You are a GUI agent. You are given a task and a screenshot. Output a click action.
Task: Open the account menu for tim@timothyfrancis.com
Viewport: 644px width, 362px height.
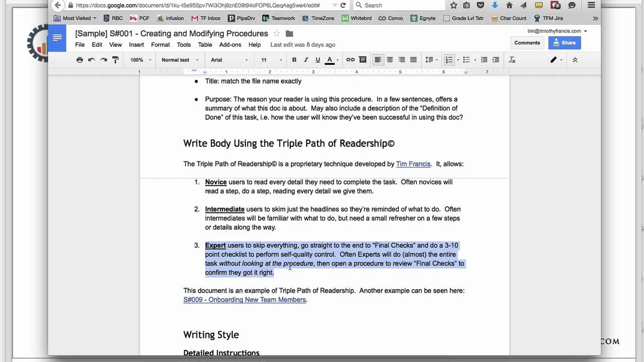557,31
